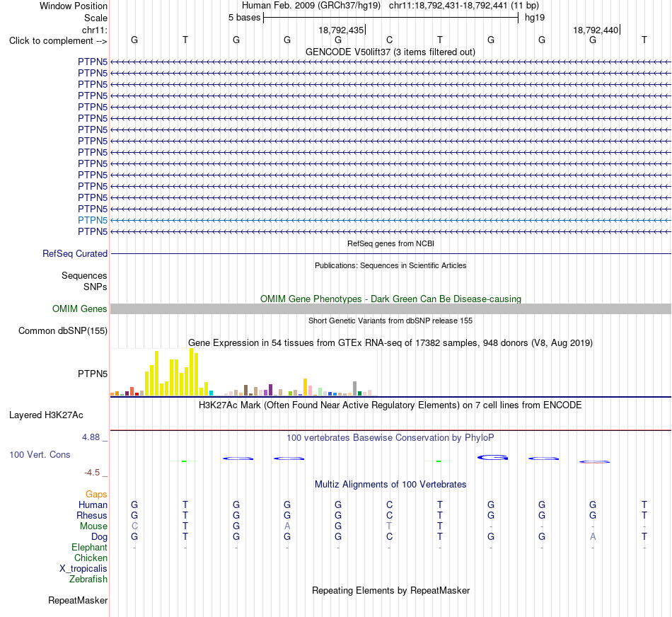Image resolution: width=672 pixels, height=617 pixels.
Task: Click the Elephant alignment row label
Action: tap(90, 548)
